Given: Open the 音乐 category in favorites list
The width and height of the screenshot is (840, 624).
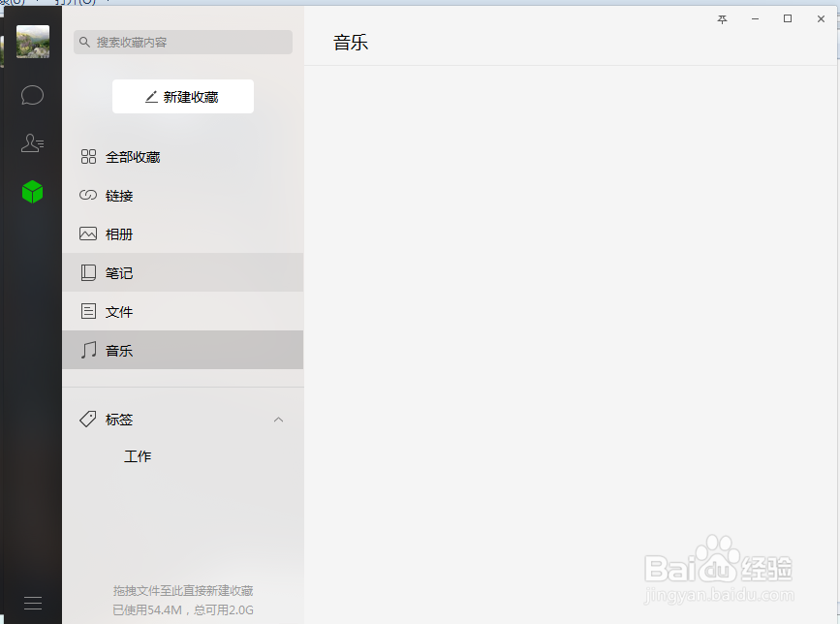Looking at the screenshot, I should click(x=118, y=350).
